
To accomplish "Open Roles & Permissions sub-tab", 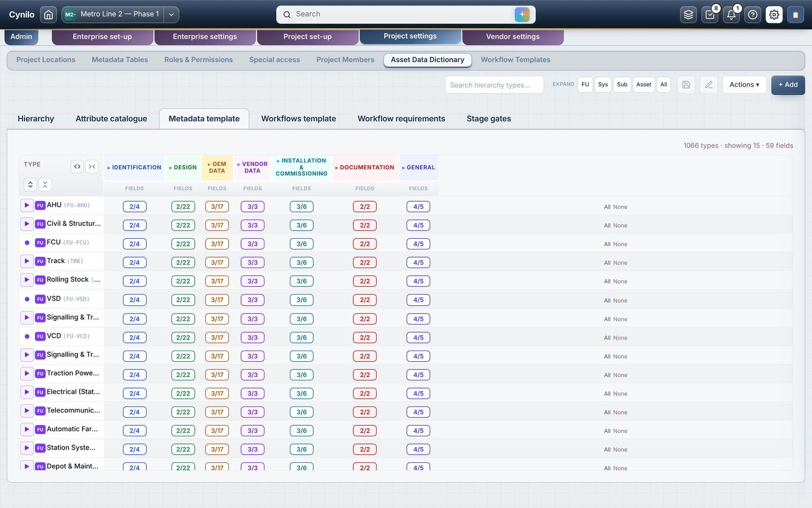I will click(198, 60).
